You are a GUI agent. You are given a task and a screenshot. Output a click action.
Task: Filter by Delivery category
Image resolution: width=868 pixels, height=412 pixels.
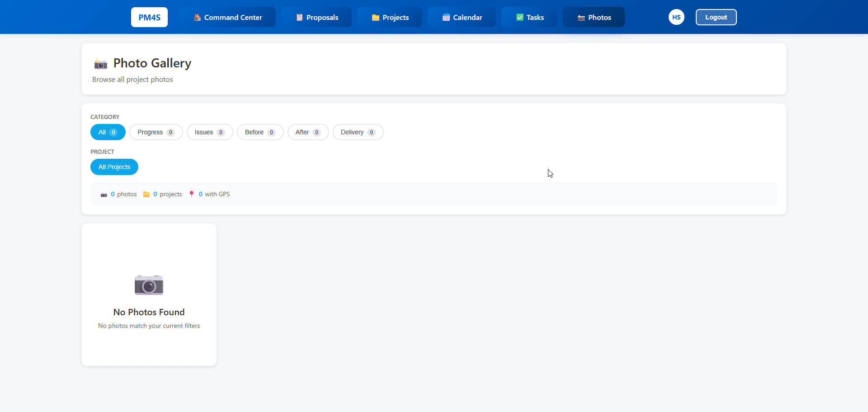point(358,132)
